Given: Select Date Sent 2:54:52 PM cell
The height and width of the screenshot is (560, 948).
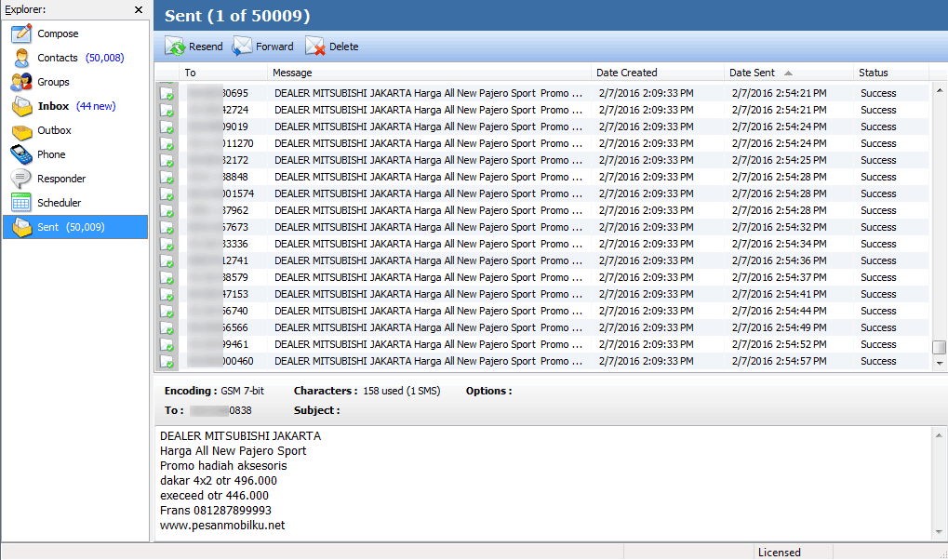Looking at the screenshot, I should pyautogui.click(x=780, y=344).
